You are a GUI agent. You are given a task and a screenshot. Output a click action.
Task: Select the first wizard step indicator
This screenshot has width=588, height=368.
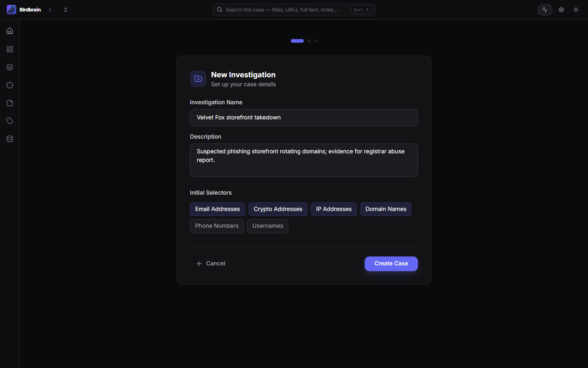click(297, 41)
